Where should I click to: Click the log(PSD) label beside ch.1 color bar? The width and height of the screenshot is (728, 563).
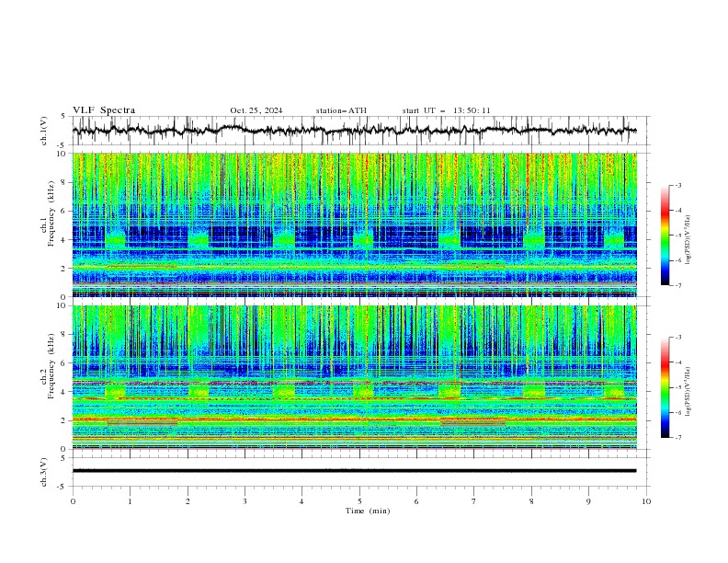click(688, 240)
